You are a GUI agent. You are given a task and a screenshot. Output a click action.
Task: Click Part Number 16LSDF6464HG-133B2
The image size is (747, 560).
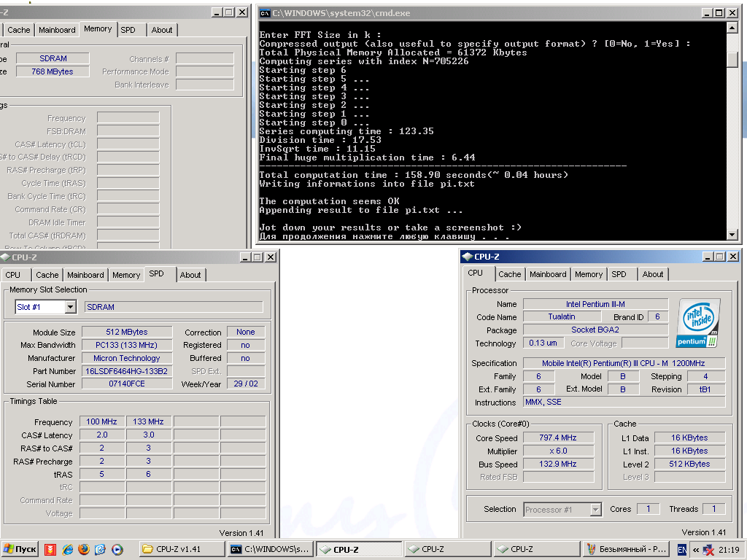tap(127, 371)
